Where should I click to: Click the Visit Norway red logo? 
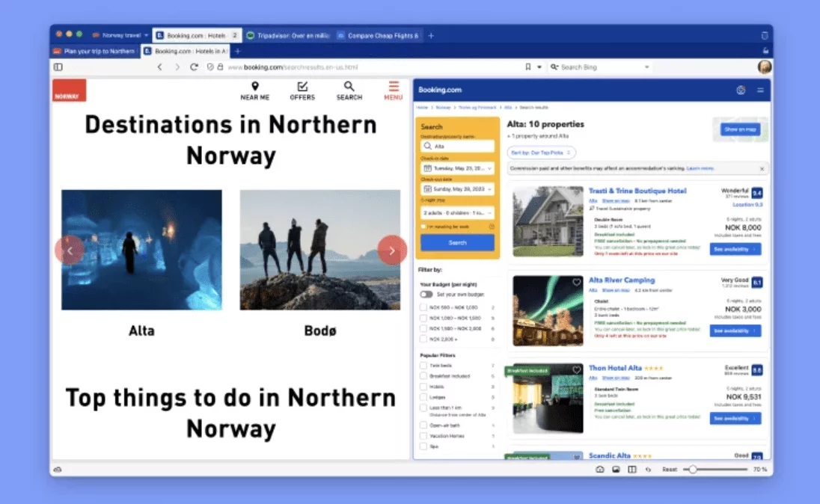(x=70, y=90)
